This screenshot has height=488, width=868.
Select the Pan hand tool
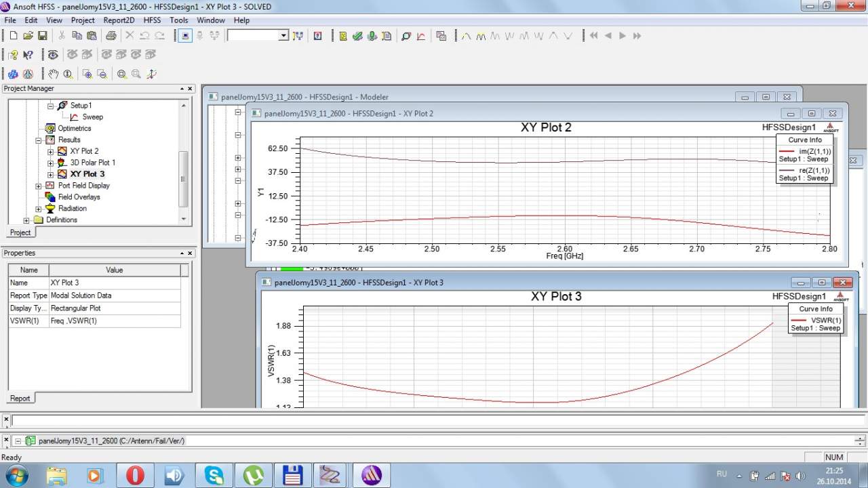pyautogui.click(x=53, y=74)
